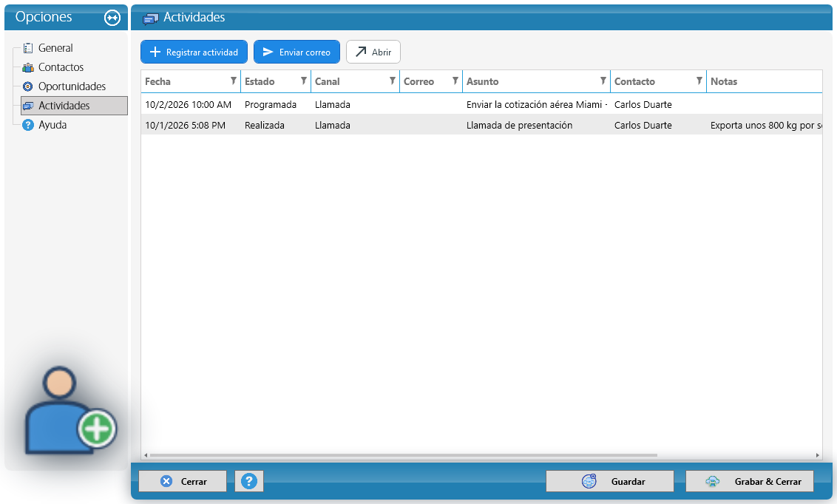
Task: Open Ayuda section
Action: tap(52, 125)
